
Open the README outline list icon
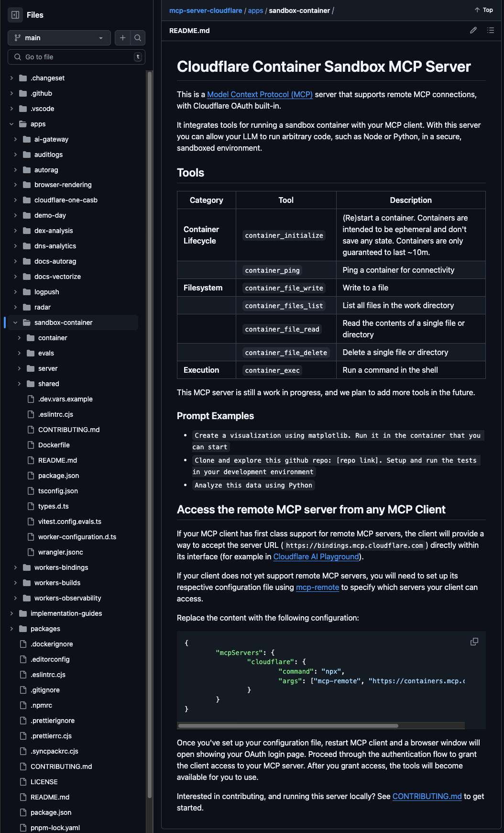tap(491, 30)
